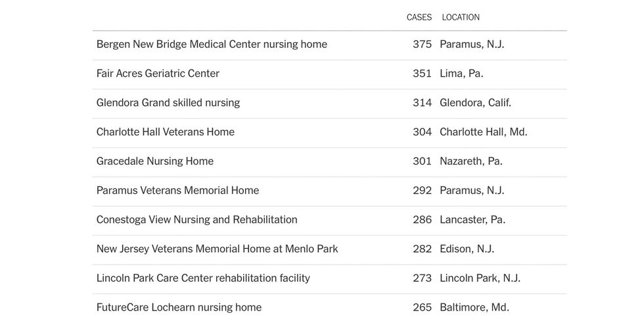The image size is (644, 331).
Task: Click Conestoga View Nursing and Rehabilitation
Action: 196,220
